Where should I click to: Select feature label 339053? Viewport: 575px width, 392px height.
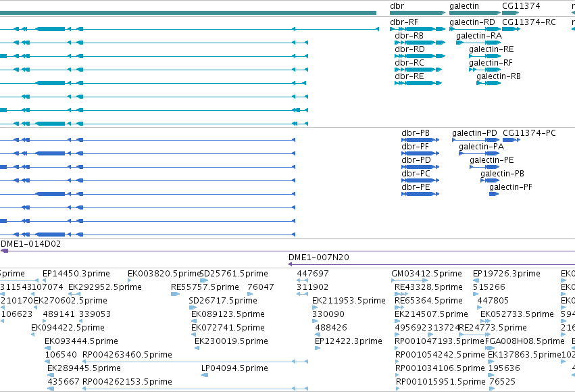pyautogui.click(x=95, y=314)
